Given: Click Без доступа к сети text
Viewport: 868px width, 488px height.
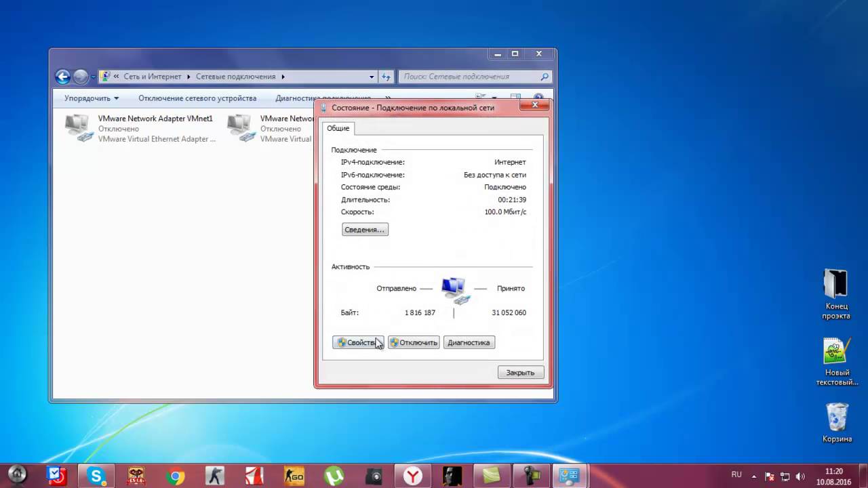Looking at the screenshot, I should point(495,175).
